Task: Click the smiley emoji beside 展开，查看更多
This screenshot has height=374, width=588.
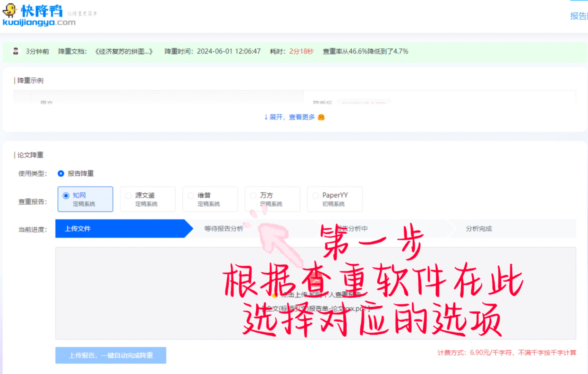Action: pyautogui.click(x=322, y=117)
